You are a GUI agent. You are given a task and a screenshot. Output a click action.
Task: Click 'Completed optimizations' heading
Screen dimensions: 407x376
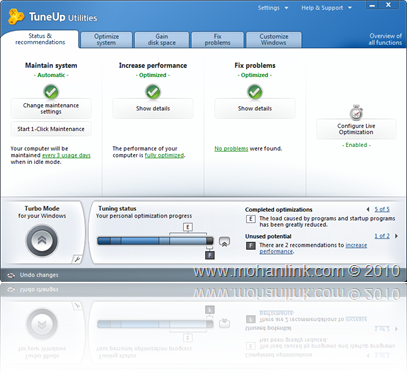279,210
